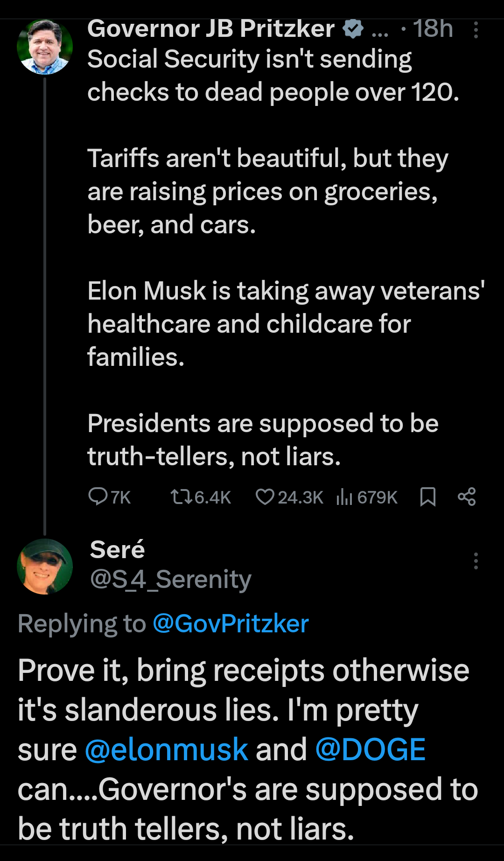The height and width of the screenshot is (861, 504).
Task: Click reply text starting 'Prove it, bring receipts'
Action: click(x=243, y=671)
